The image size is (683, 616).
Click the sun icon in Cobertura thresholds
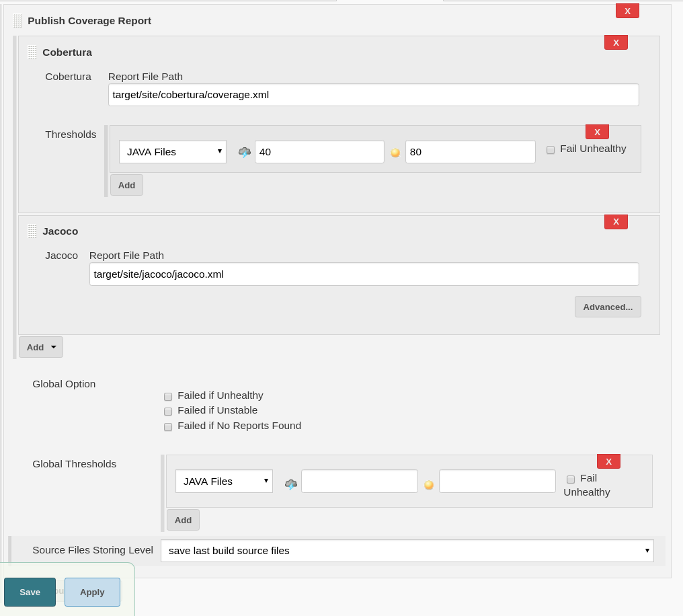(395, 153)
